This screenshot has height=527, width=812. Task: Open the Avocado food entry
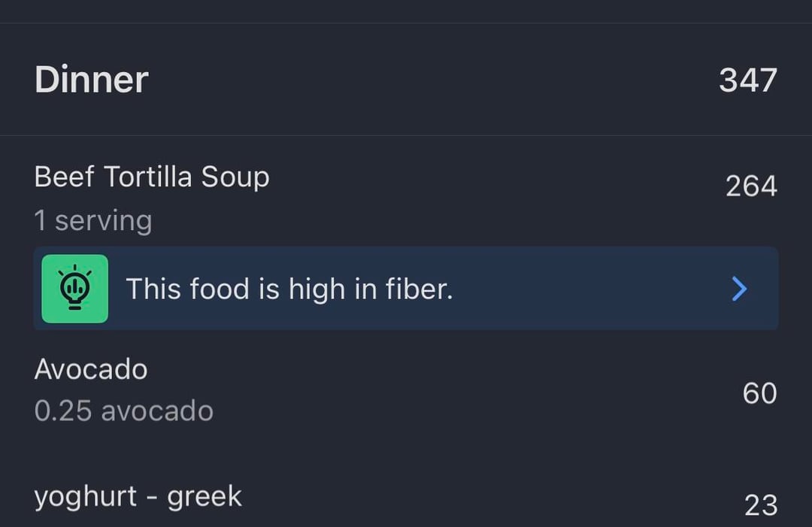pos(91,369)
